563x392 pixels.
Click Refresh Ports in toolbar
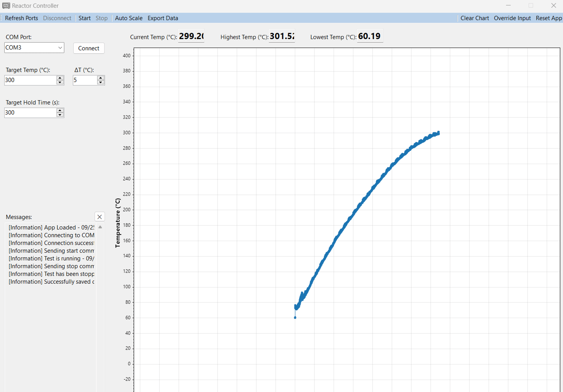tap(21, 18)
